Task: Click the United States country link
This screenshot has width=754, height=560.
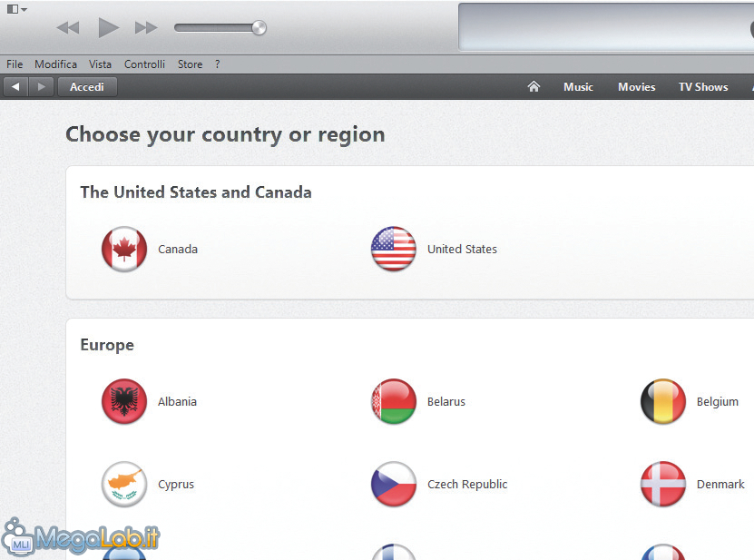Action: coord(462,250)
